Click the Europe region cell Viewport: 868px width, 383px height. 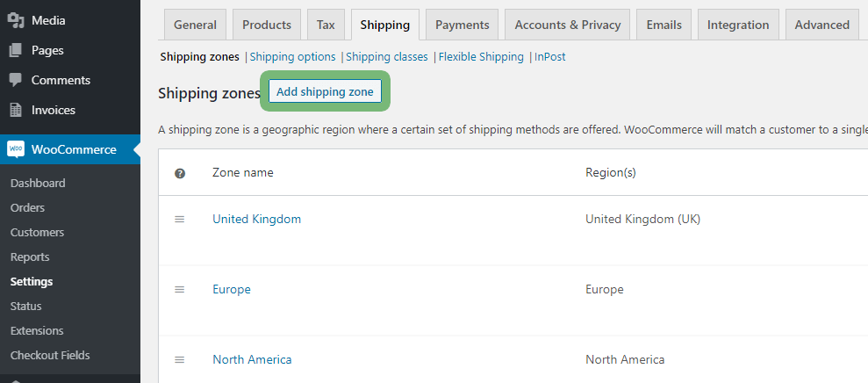[x=605, y=289]
